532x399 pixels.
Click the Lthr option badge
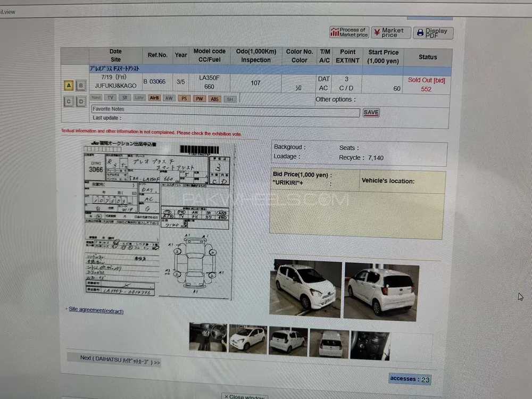coord(139,98)
